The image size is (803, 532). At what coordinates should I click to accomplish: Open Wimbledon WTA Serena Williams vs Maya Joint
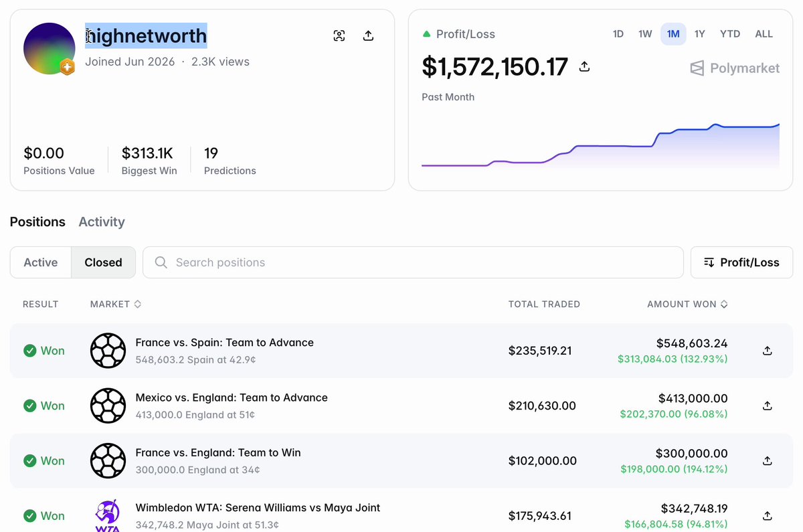(x=258, y=507)
